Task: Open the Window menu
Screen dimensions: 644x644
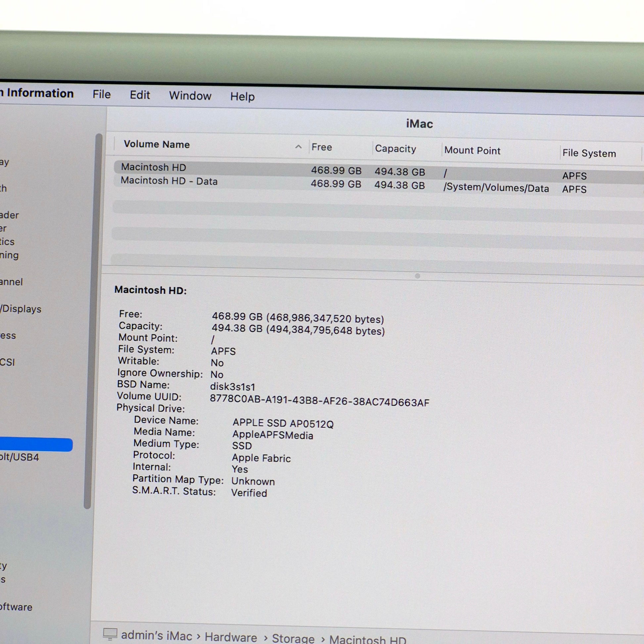Action: [x=190, y=96]
